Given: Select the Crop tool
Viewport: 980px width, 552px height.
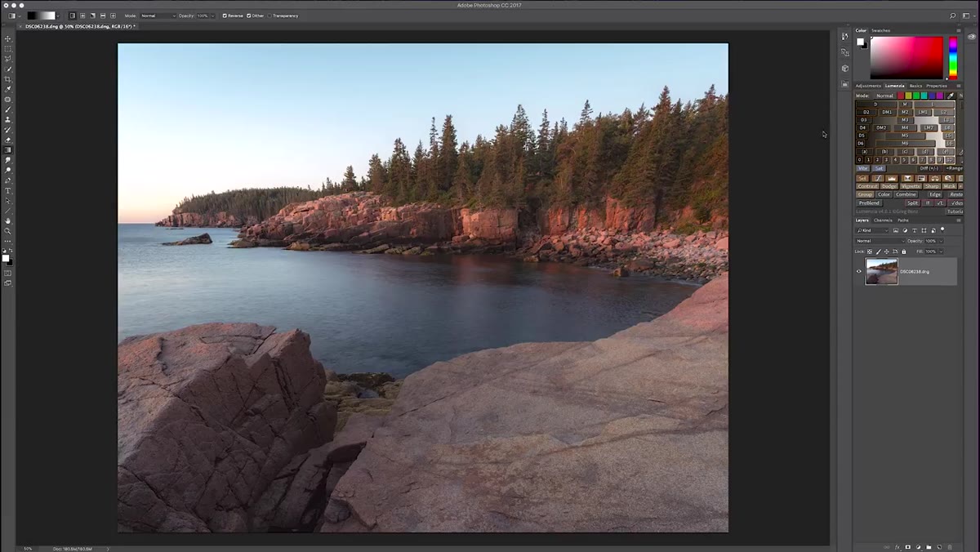Looking at the screenshot, I should (x=8, y=79).
